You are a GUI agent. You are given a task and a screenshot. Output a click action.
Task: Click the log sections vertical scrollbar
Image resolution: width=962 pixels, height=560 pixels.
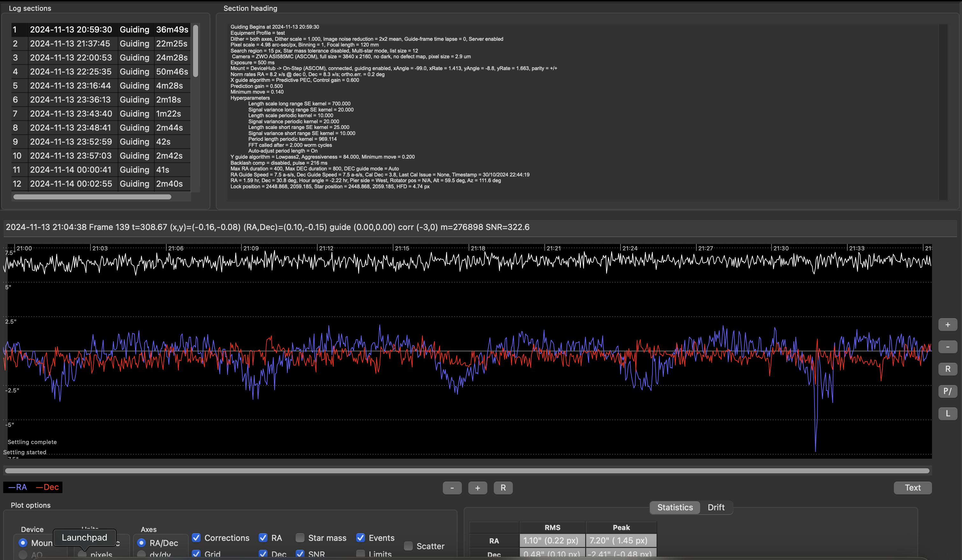(x=196, y=51)
